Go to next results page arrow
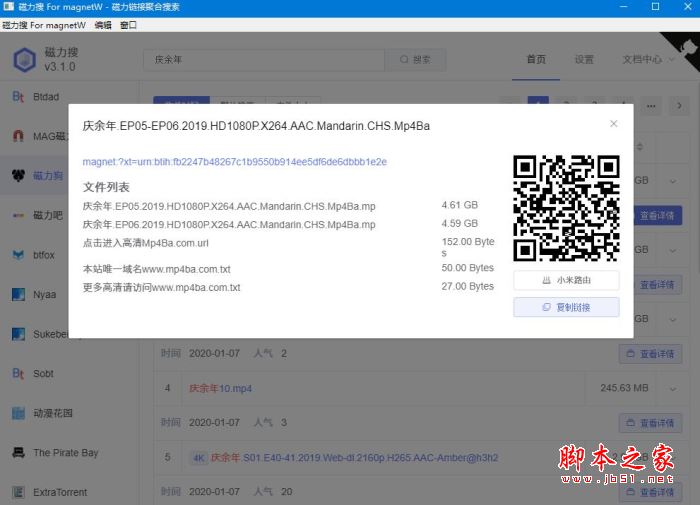This screenshot has height=505, width=700. [x=679, y=106]
